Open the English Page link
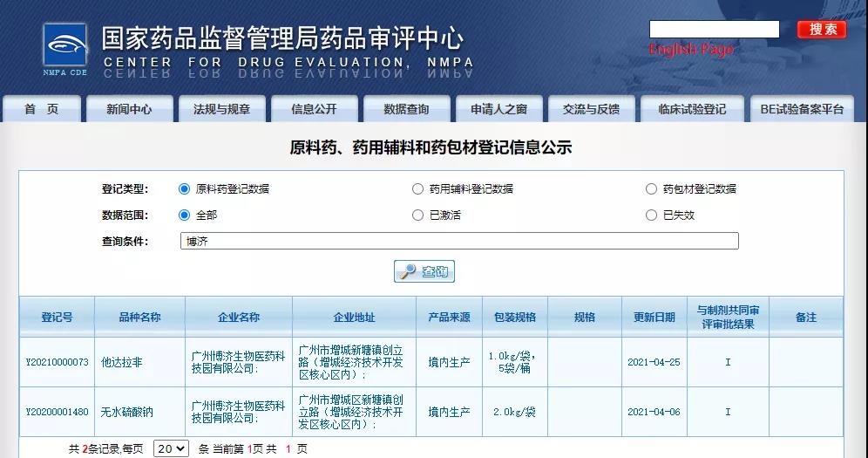The width and height of the screenshot is (868, 458). pos(691,50)
